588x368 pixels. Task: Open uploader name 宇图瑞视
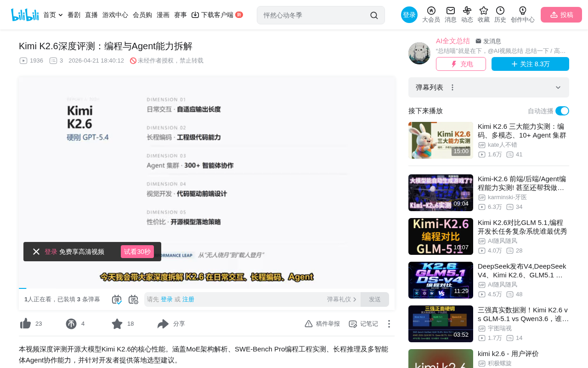coord(501,328)
